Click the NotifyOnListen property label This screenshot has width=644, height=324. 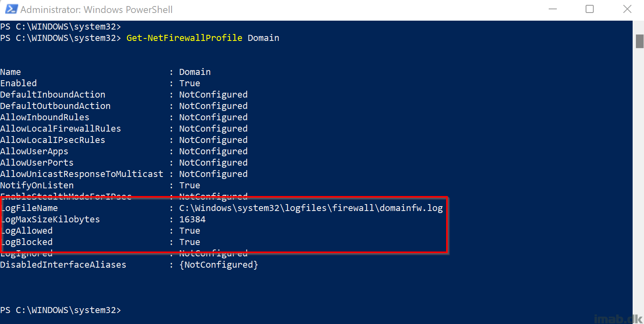coord(37,185)
